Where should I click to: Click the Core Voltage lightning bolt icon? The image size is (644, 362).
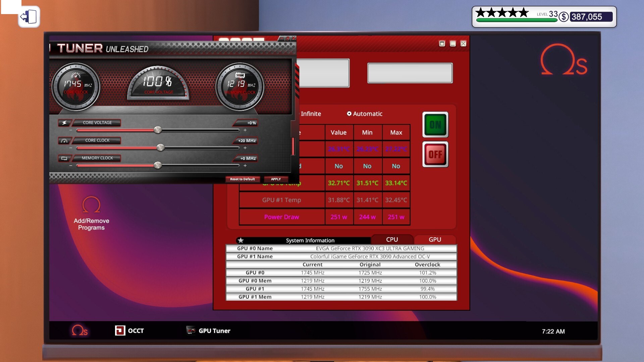click(x=64, y=123)
